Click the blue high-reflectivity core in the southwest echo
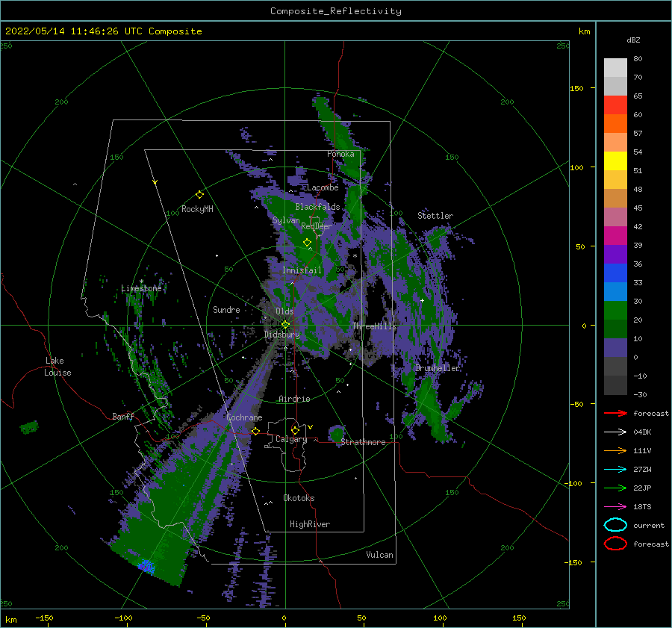Image resolution: width=672 pixels, height=628 pixels. point(146,566)
